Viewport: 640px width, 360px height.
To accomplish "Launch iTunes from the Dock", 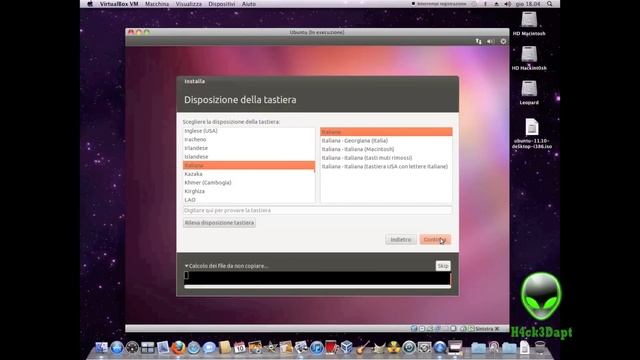I will point(317,347).
